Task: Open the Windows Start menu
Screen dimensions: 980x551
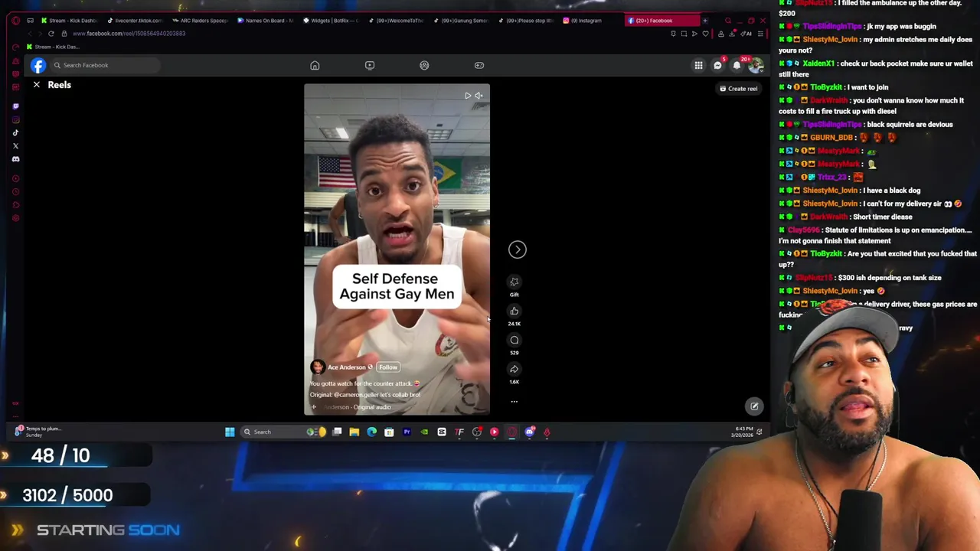Action: [x=230, y=432]
